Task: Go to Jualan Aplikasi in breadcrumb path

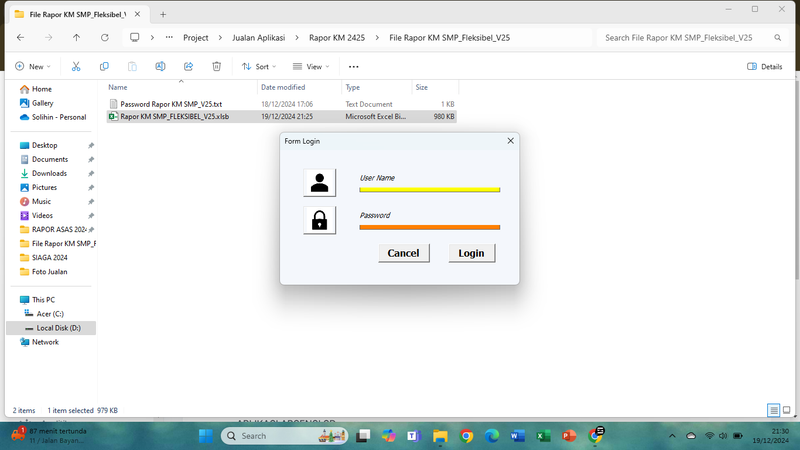Action: [x=259, y=38]
